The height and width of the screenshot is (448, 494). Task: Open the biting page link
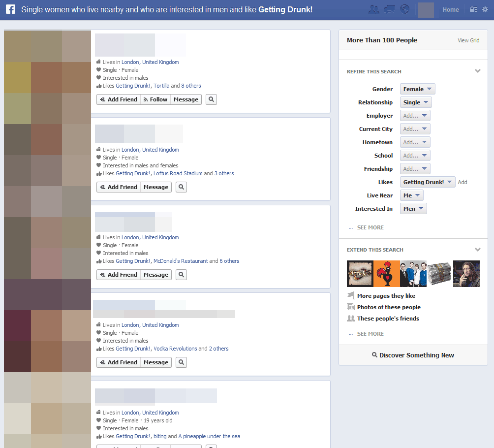pyautogui.click(x=160, y=436)
